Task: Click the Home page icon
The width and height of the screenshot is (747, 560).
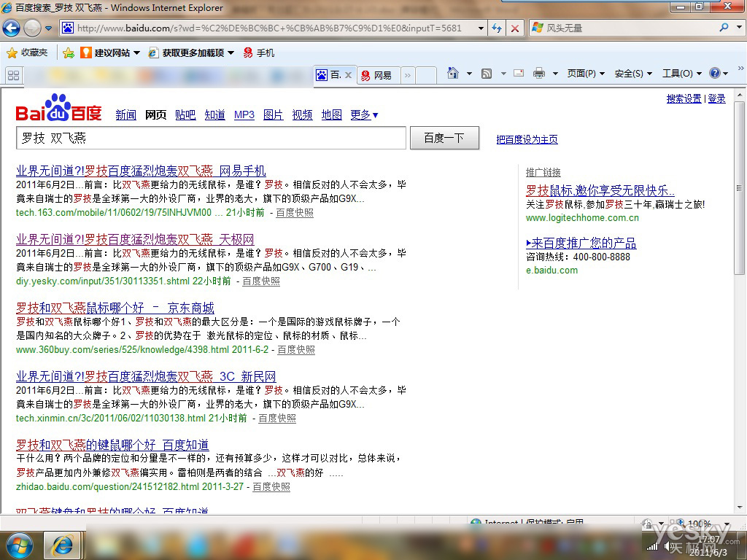Action: coord(453,73)
